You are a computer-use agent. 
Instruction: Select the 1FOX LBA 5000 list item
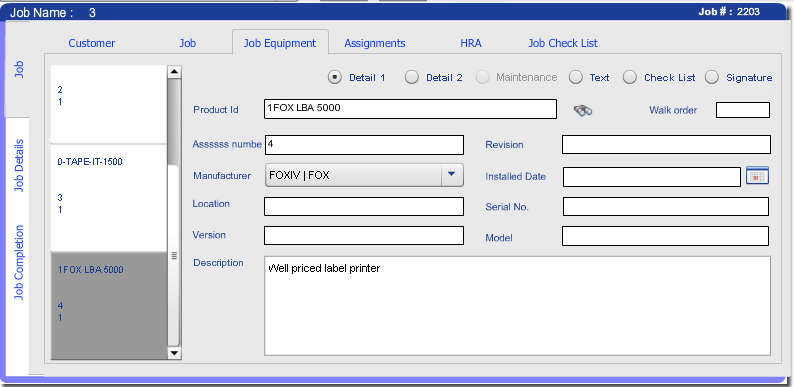[109, 306]
